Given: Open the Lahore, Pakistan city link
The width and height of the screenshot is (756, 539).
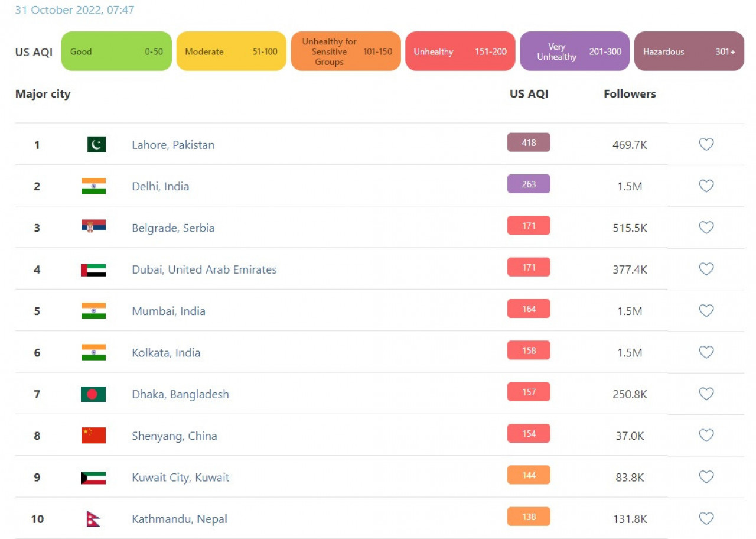Looking at the screenshot, I should [x=173, y=145].
